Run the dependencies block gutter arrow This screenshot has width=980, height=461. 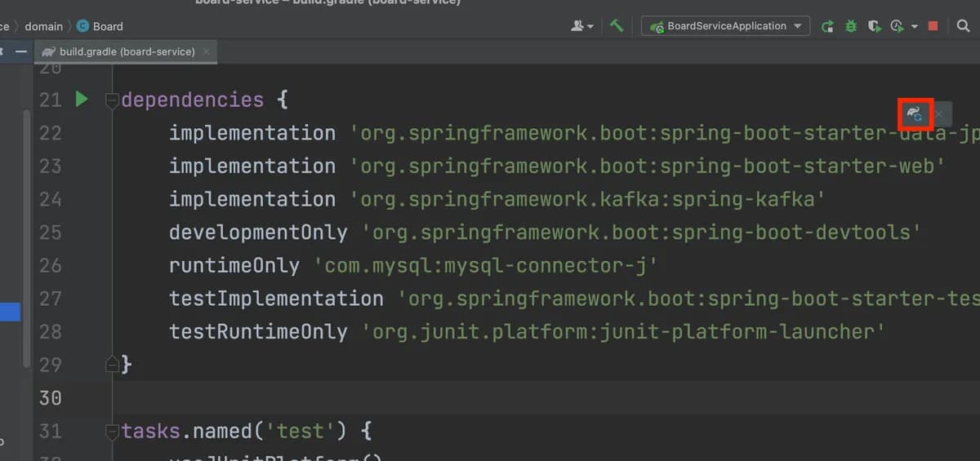pyautogui.click(x=82, y=99)
